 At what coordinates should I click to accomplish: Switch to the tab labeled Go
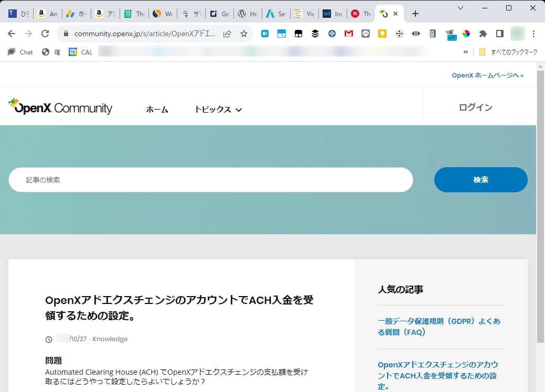(220, 14)
